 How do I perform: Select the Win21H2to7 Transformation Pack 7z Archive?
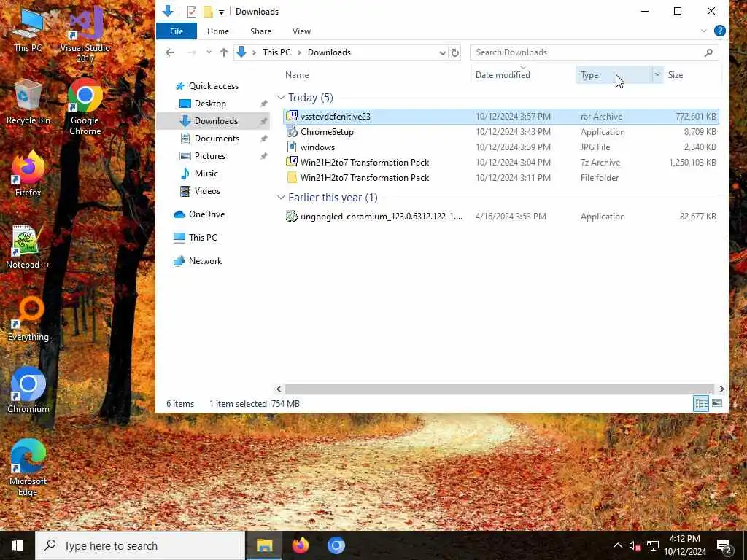(x=500, y=163)
